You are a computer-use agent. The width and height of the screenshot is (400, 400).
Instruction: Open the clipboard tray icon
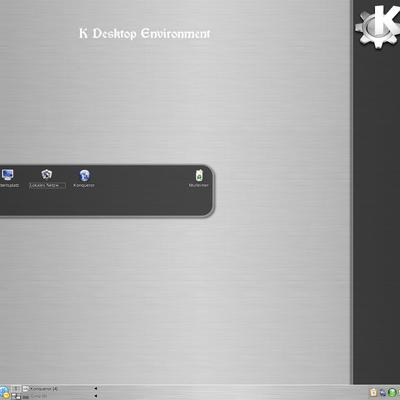click(x=373, y=392)
